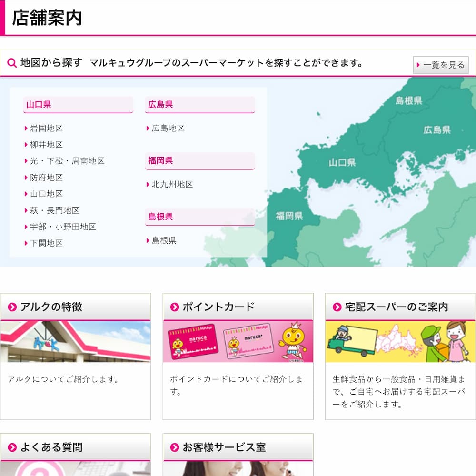
Task: Open the customer service staff photo
Action: coord(238,469)
